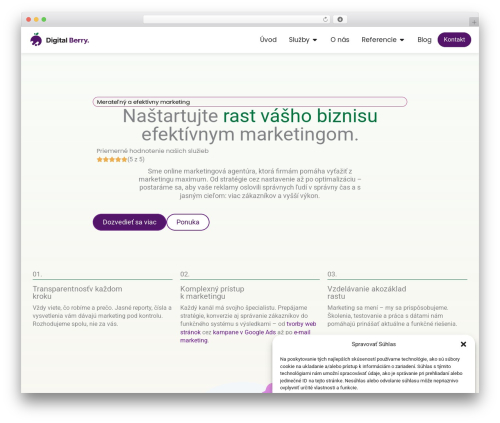This screenshot has height=423, width=500.
Task: Click the macOS yellow minimize button
Action: pos(36,20)
